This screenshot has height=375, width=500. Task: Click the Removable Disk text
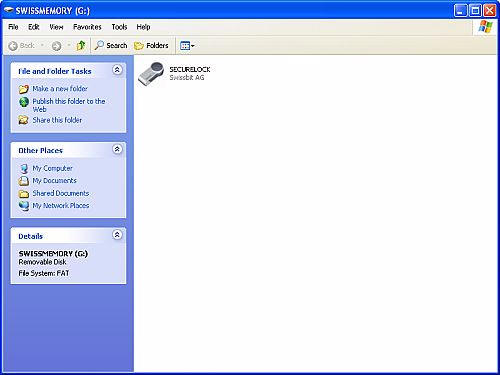click(x=42, y=262)
